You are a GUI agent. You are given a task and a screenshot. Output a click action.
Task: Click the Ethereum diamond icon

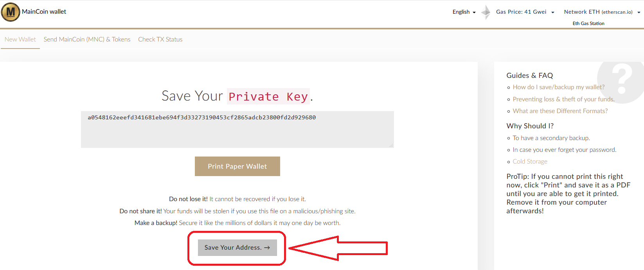pos(486,12)
